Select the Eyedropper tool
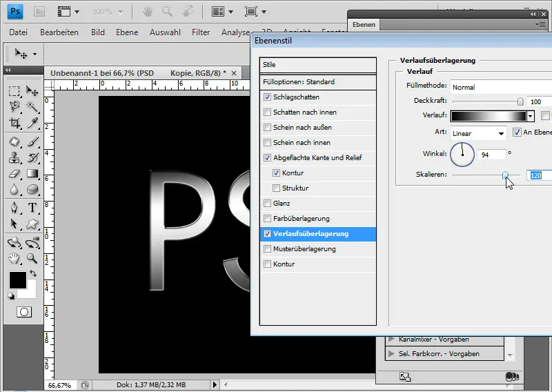Viewport: 552px width, 392px height. [x=32, y=123]
